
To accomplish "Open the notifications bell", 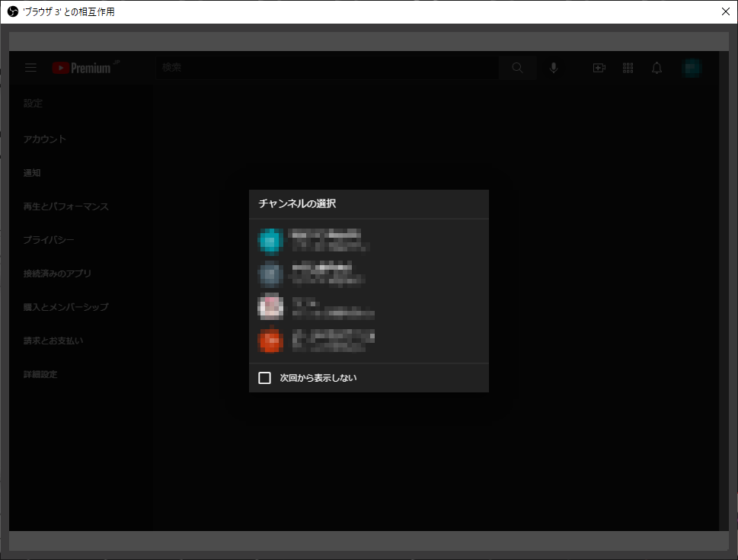I will click(657, 68).
